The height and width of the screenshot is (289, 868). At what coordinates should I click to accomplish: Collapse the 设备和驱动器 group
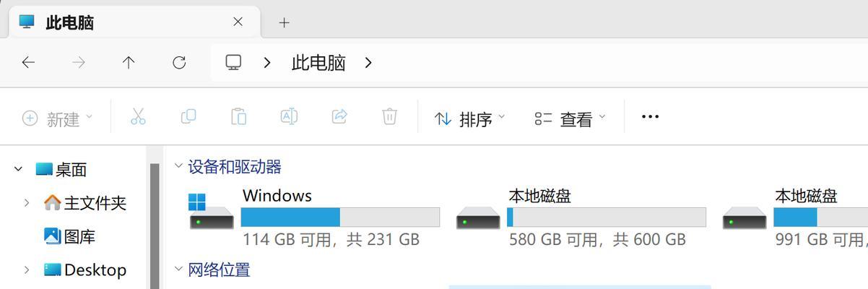point(178,166)
